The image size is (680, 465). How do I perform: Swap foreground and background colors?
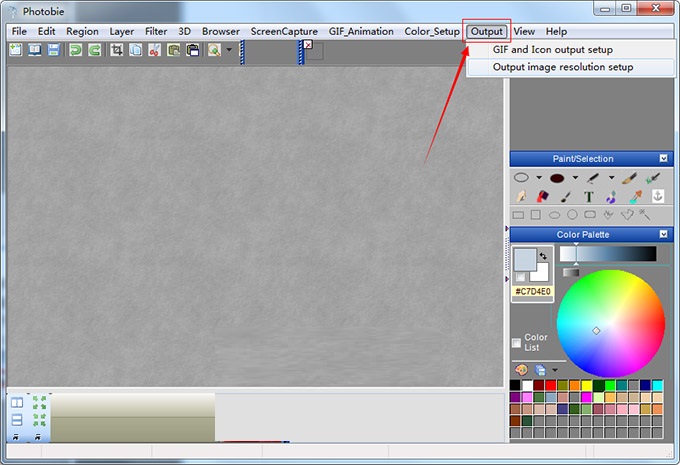click(x=543, y=256)
